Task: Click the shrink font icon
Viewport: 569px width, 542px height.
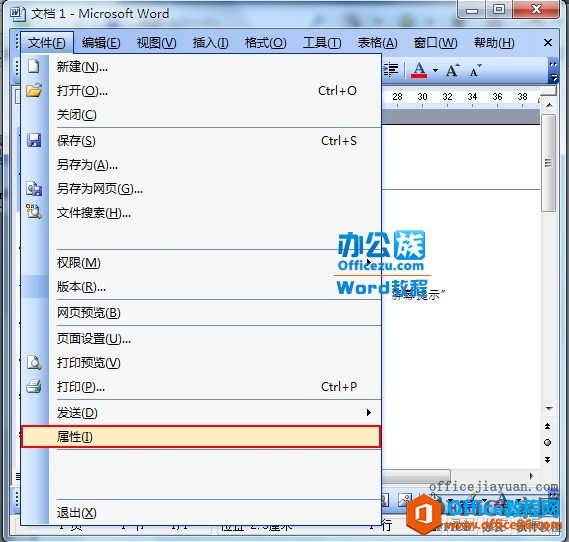Action: pos(475,70)
